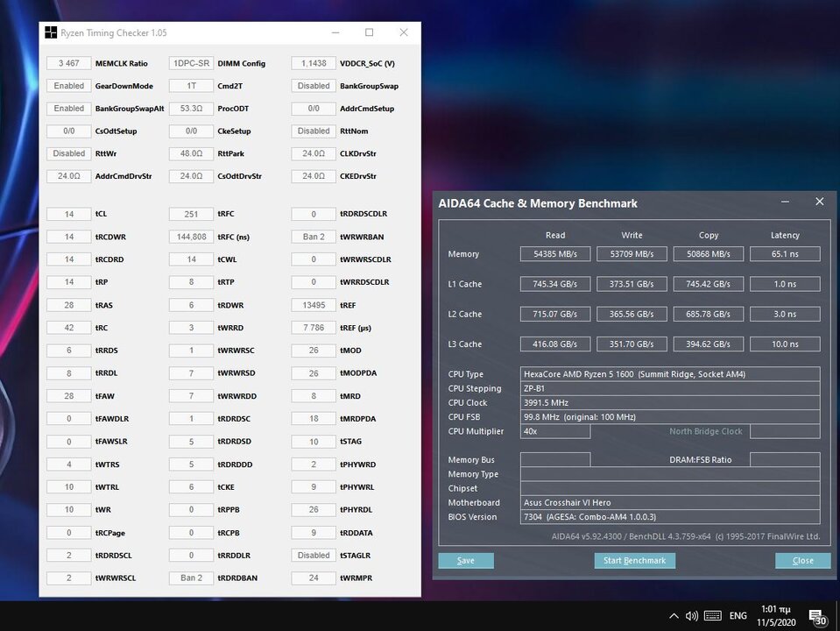The height and width of the screenshot is (631, 840).
Task: Select the Motherboard Asus Crosshair VI Hero field
Action: (670, 503)
